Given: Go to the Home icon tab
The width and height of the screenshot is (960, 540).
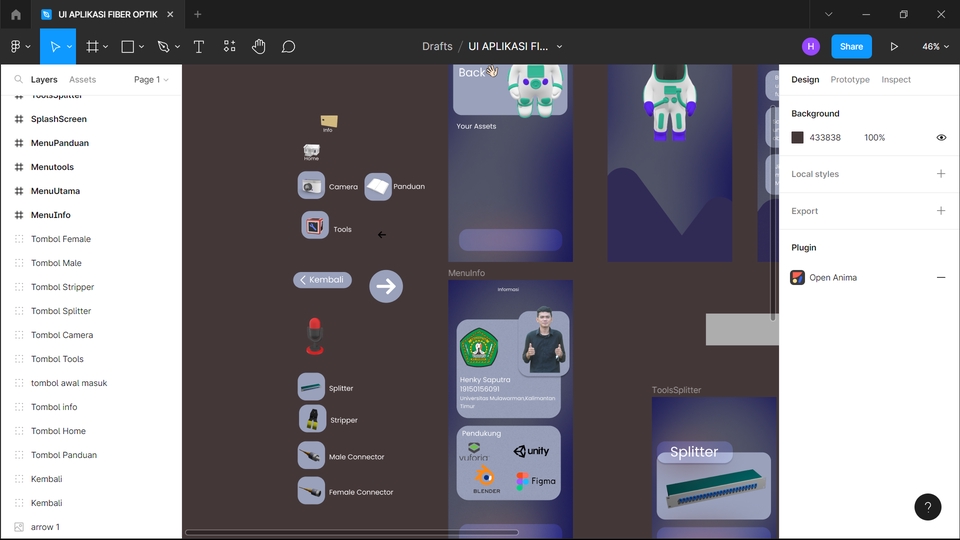Looking at the screenshot, I should (16, 14).
